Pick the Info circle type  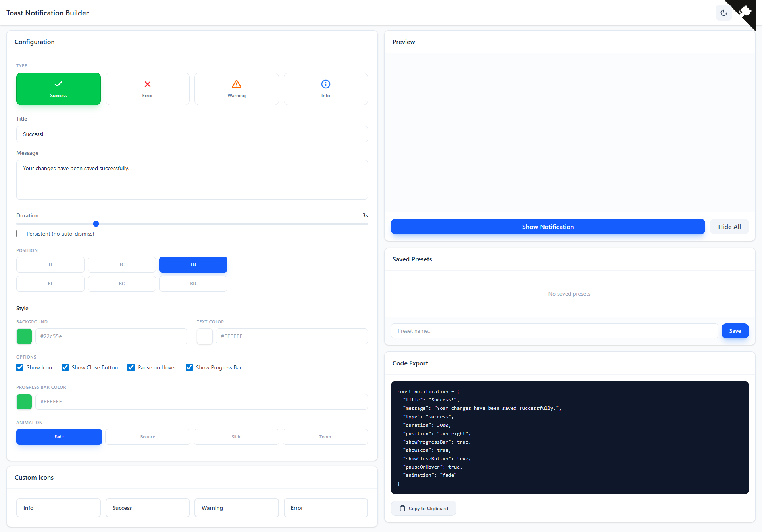325,89
